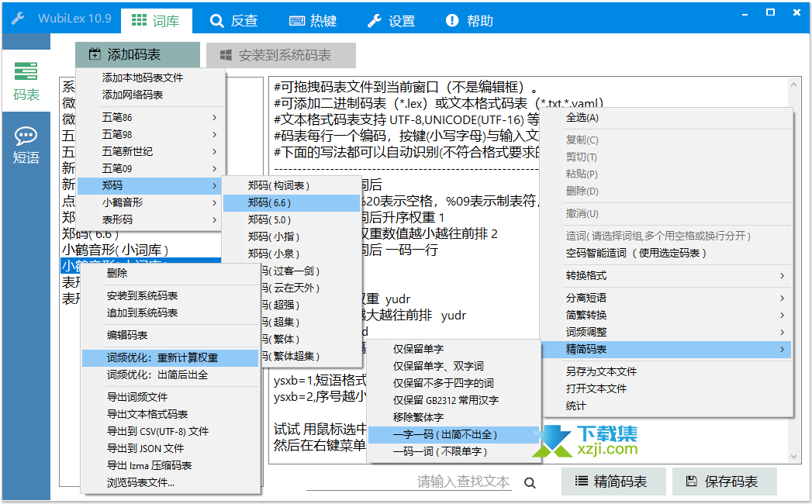Choose 另存为文本文件
812x504 pixels.
(666, 371)
